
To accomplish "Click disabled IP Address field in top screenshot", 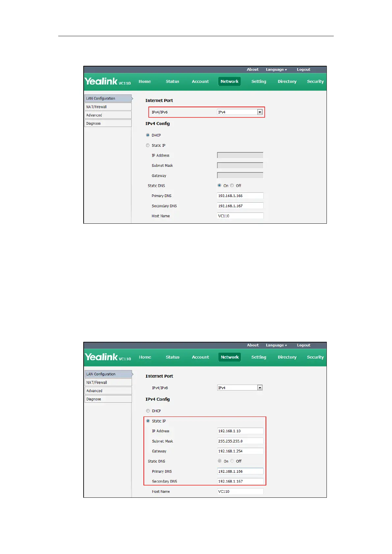I will pos(240,155).
